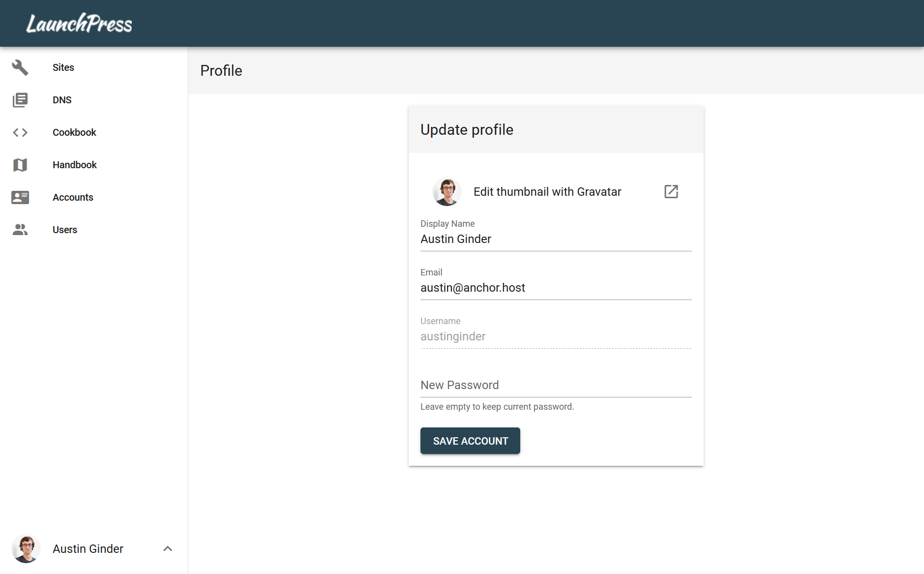Click the DNS library icon
Viewport: 924px width, 574px height.
click(x=20, y=100)
